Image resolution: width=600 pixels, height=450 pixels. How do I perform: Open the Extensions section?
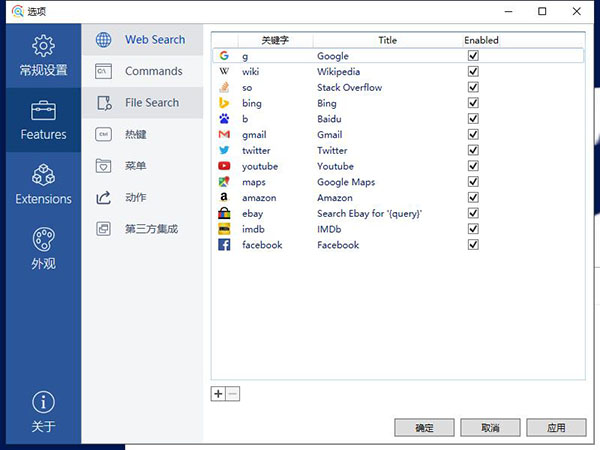(43, 185)
